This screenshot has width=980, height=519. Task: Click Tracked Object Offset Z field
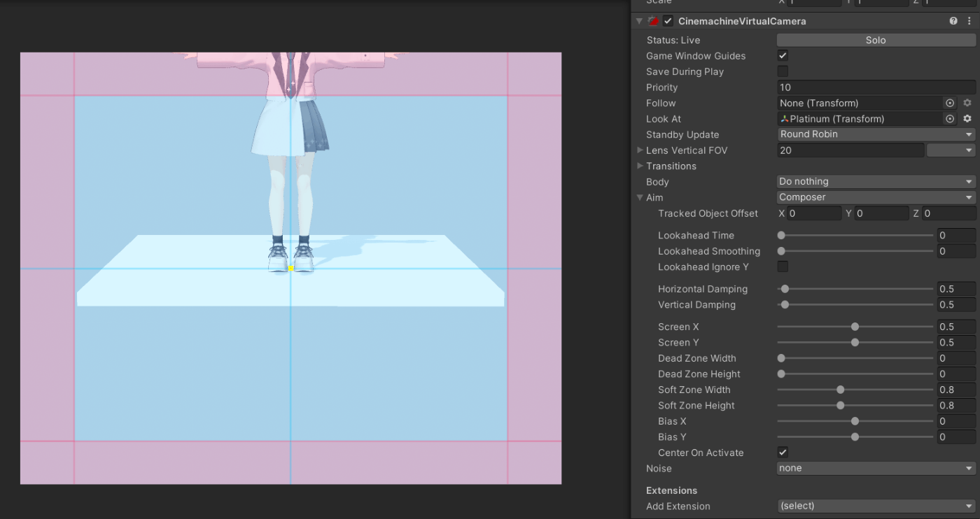[x=948, y=213]
